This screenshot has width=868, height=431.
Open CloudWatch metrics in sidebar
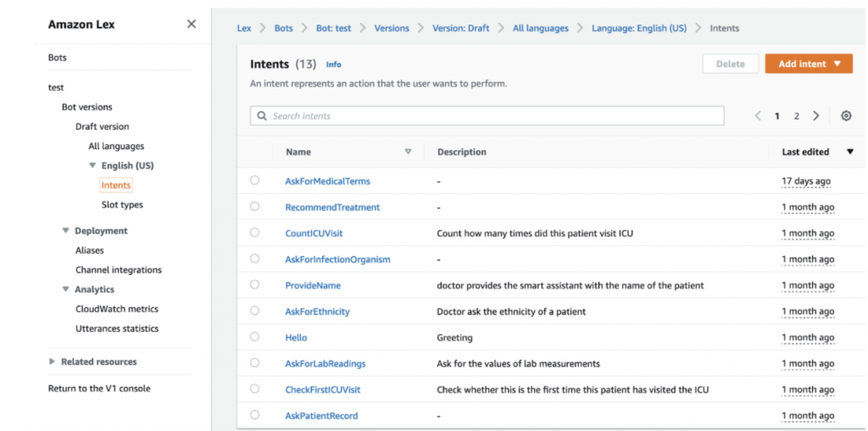click(117, 309)
